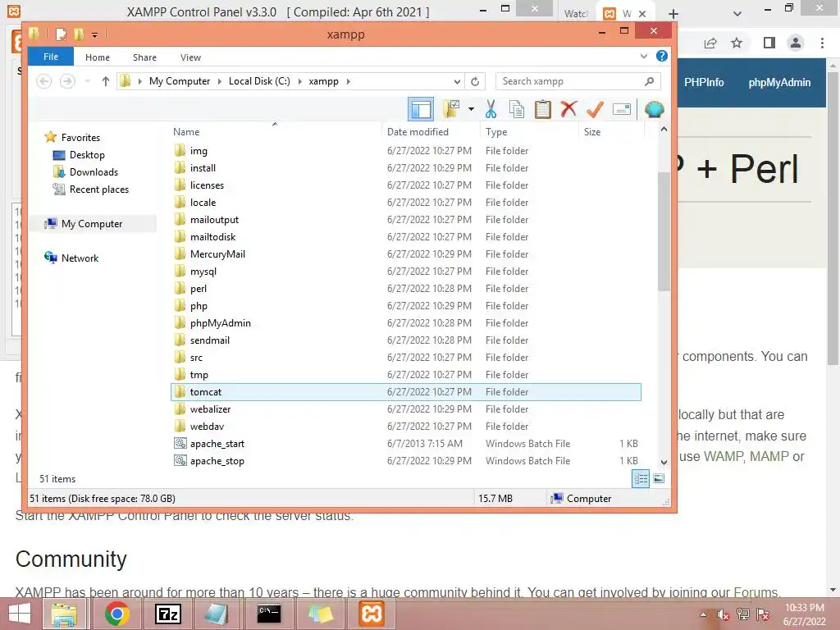Open quick access toolbar customize dropdown
This screenshot has height=630, width=840.
94,35
